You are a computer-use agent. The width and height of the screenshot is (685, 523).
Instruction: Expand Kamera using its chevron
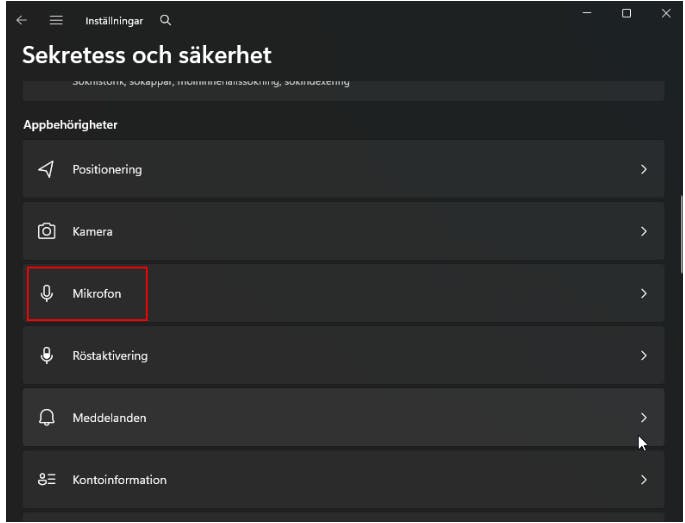(x=644, y=232)
